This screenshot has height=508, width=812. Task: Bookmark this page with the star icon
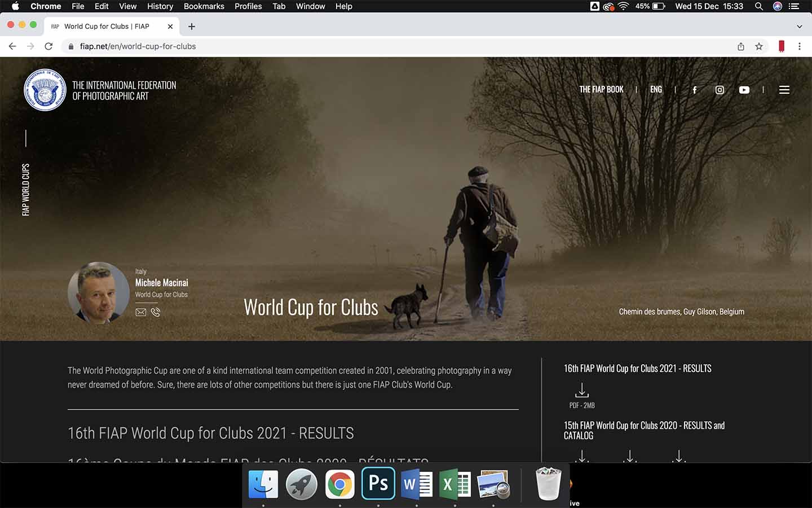[759, 46]
